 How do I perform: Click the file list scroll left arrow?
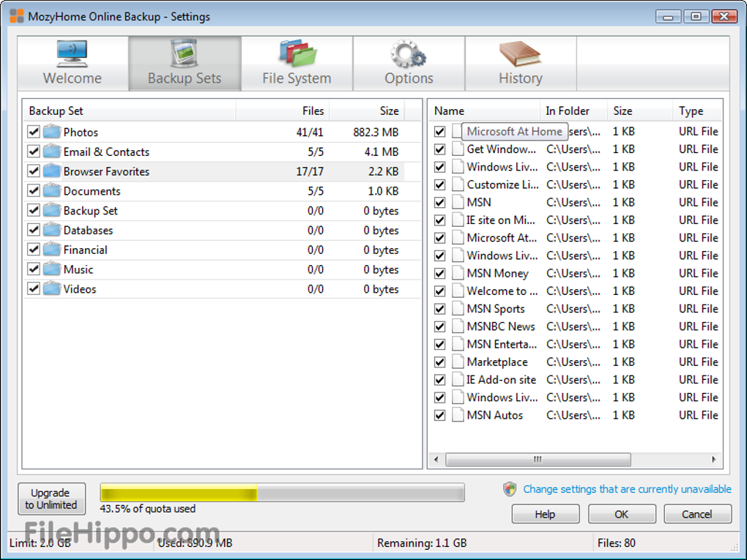pos(436,460)
